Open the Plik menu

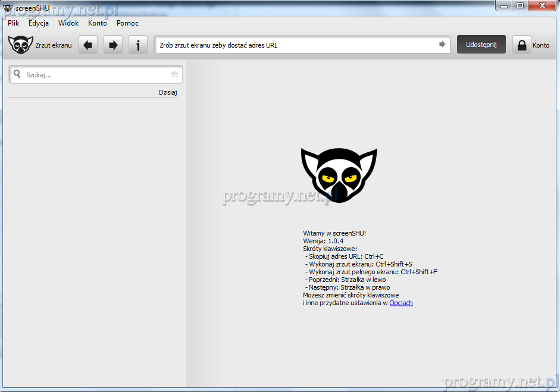point(14,23)
